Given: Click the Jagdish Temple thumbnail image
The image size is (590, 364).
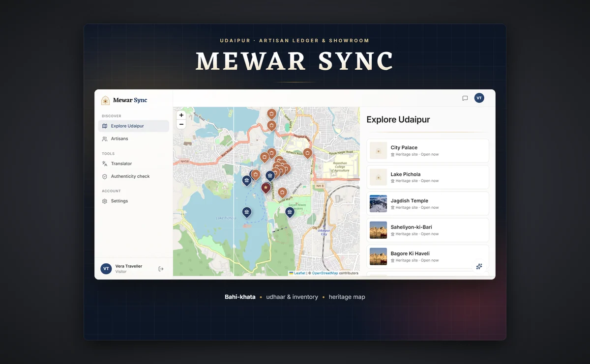Looking at the screenshot, I should pos(379,204).
